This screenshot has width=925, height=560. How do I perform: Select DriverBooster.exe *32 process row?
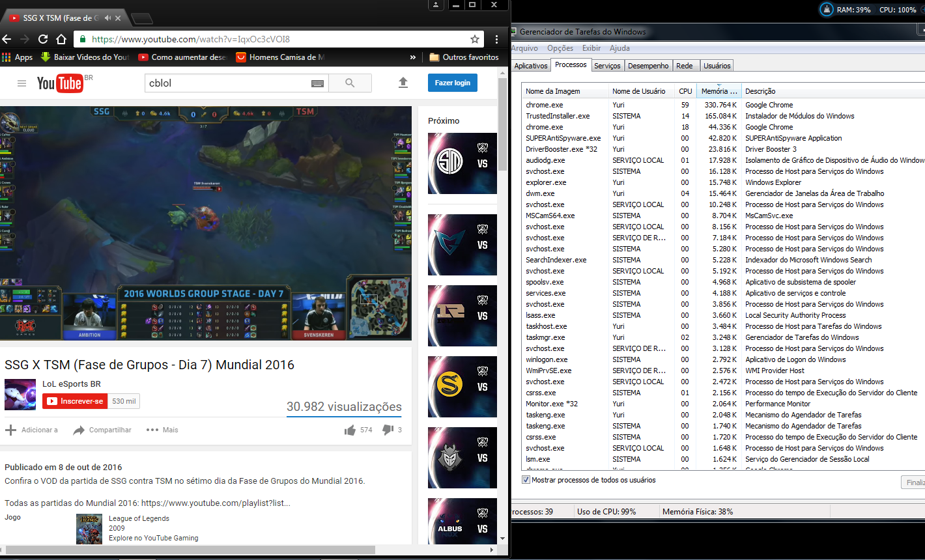(723, 149)
